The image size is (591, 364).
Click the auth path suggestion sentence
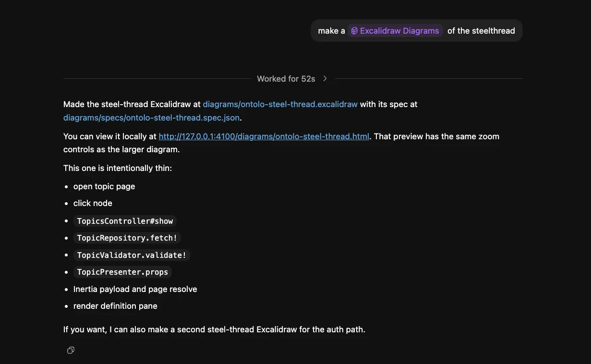click(x=214, y=329)
